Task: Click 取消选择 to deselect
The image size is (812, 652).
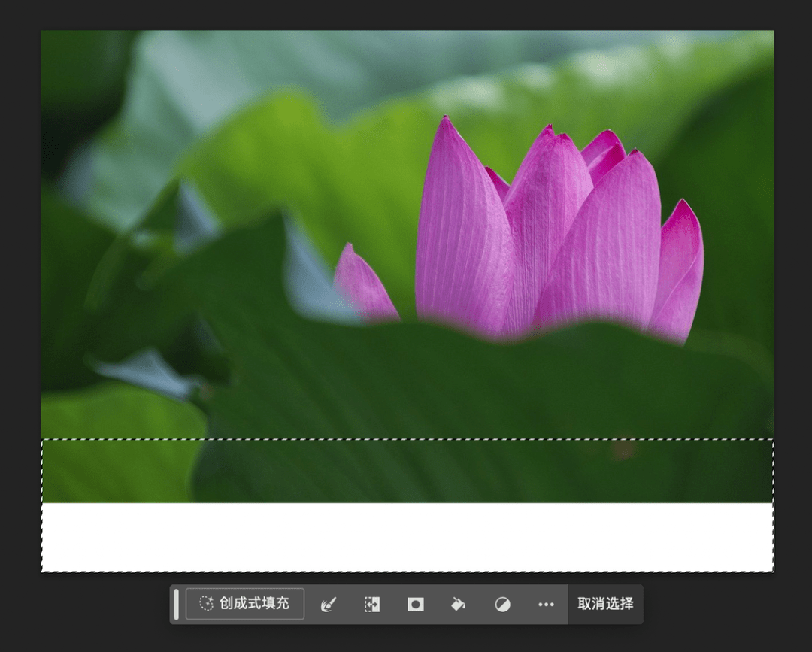Action: coord(605,604)
